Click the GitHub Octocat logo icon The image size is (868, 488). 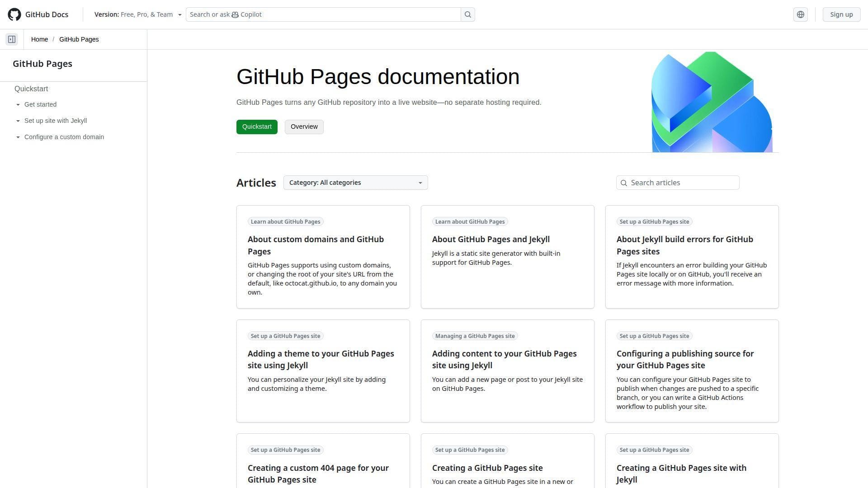14,14
